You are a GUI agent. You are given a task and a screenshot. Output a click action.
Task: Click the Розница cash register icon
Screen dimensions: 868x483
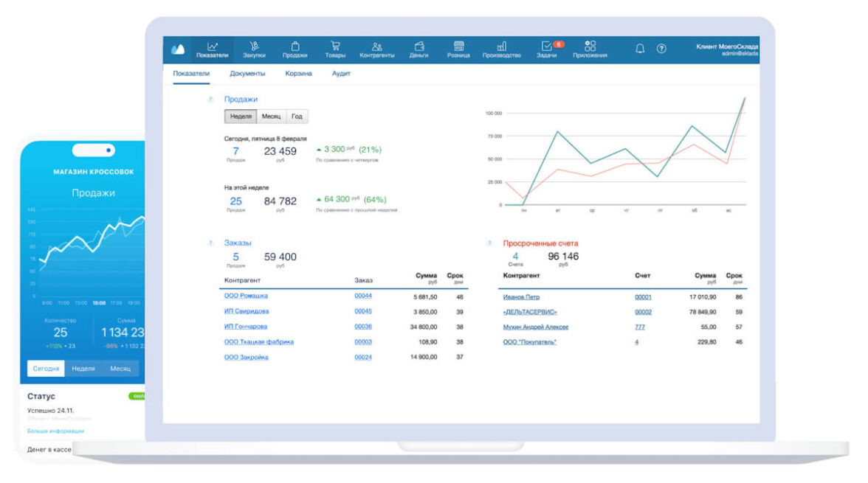pyautogui.click(x=458, y=47)
